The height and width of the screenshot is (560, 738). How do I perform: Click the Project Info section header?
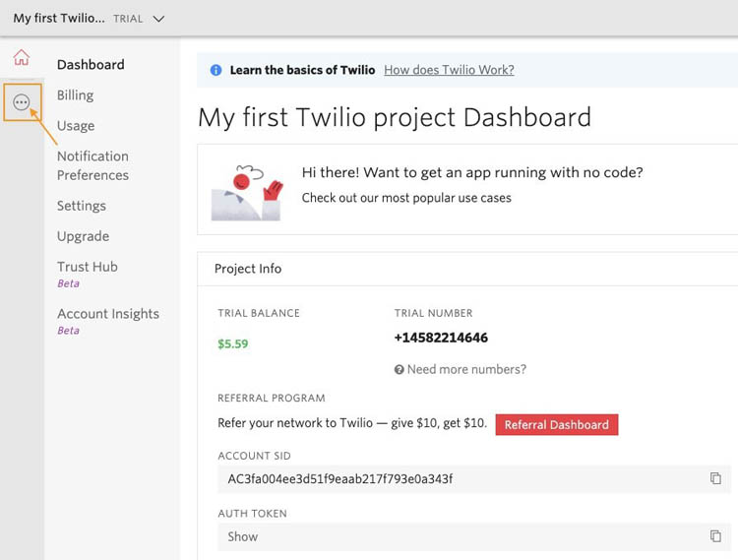[248, 269]
